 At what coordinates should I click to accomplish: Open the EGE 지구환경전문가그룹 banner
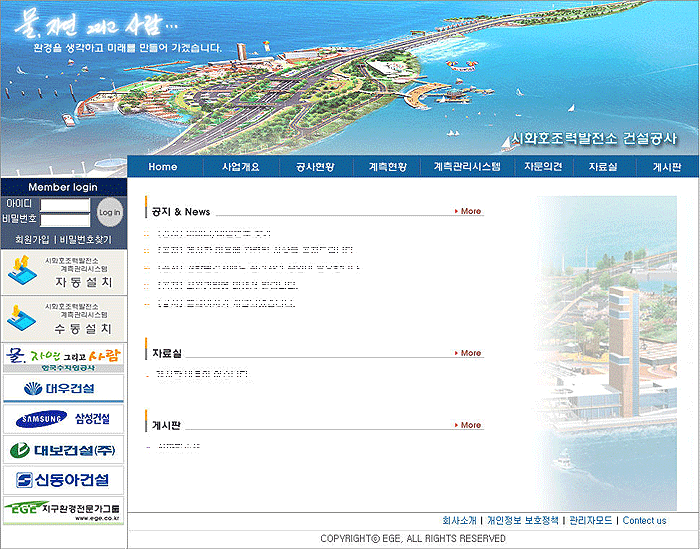tap(63, 510)
